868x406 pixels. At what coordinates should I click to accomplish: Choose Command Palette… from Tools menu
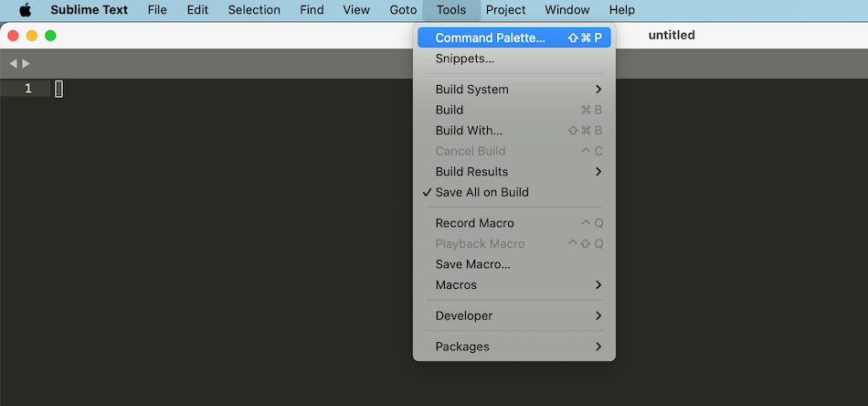pyautogui.click(x=514, y=37)
